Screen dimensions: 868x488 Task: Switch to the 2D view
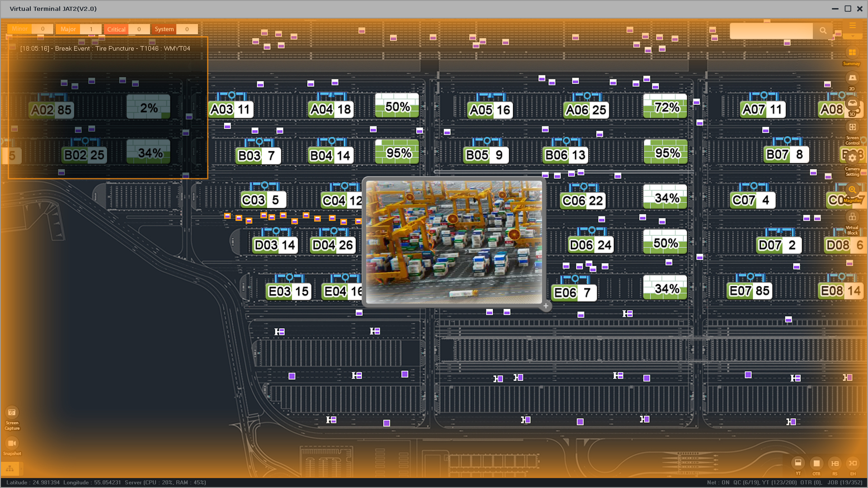click(x=852, y=78)
